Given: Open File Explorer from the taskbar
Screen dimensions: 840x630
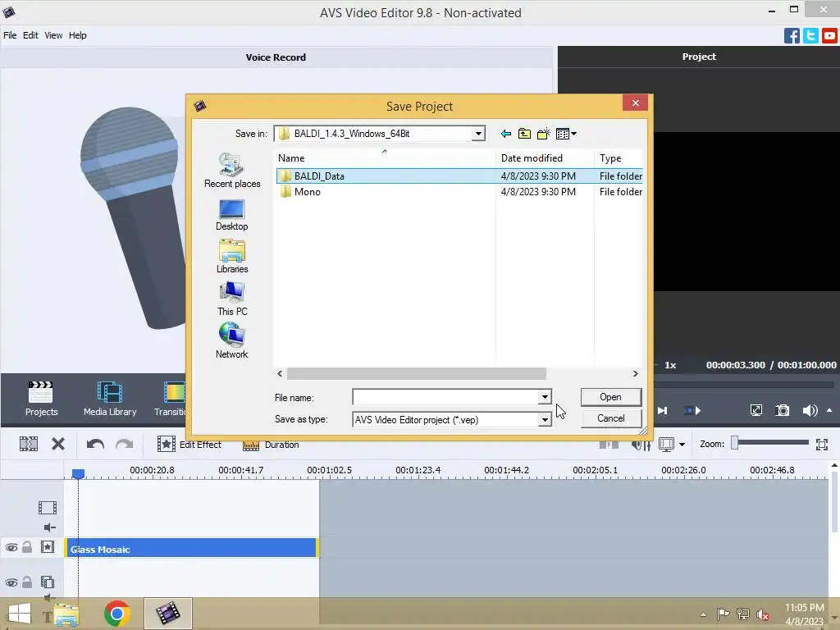Looking at the screenshot, I should pos(66,614).
